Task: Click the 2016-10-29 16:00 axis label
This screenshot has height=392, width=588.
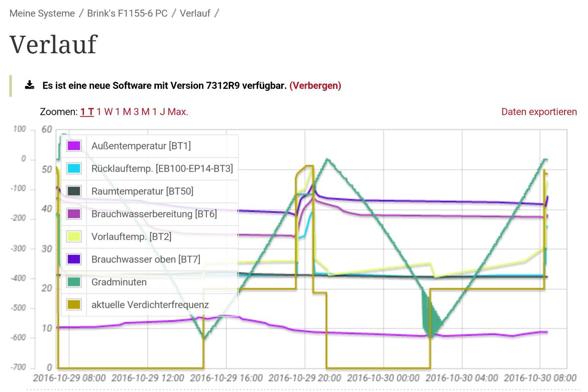Action: tap(226, 378)
